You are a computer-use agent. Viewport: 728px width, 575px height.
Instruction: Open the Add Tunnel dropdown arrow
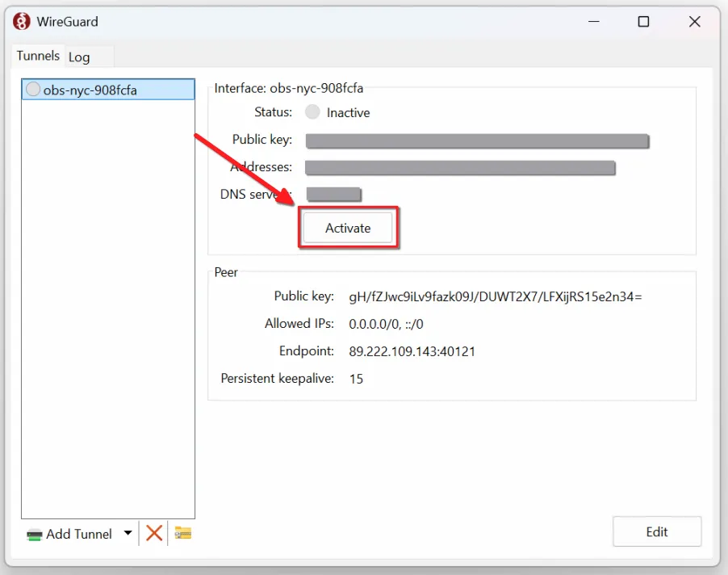(128, 533)
